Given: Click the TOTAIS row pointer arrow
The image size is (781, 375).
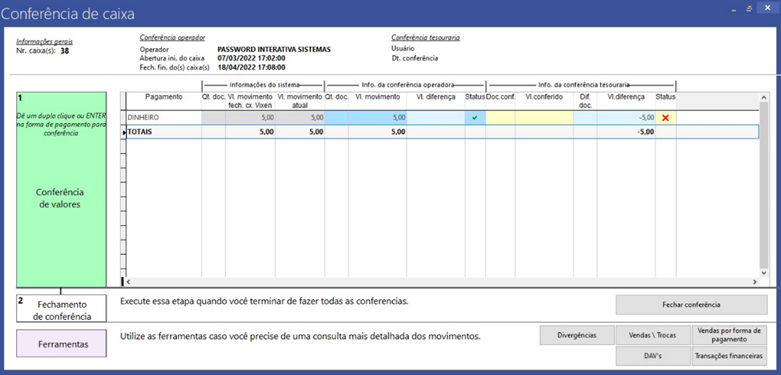Looking at the screenshot, I should click(x=124, y=132).
